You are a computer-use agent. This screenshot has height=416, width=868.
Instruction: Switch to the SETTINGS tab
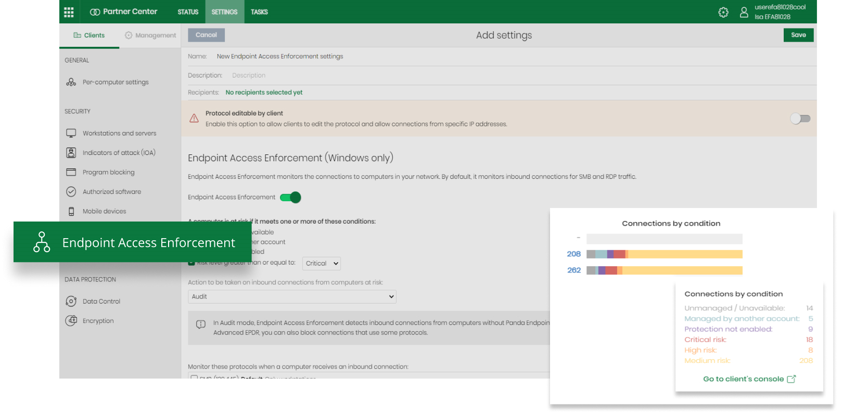tap(224, 12)
